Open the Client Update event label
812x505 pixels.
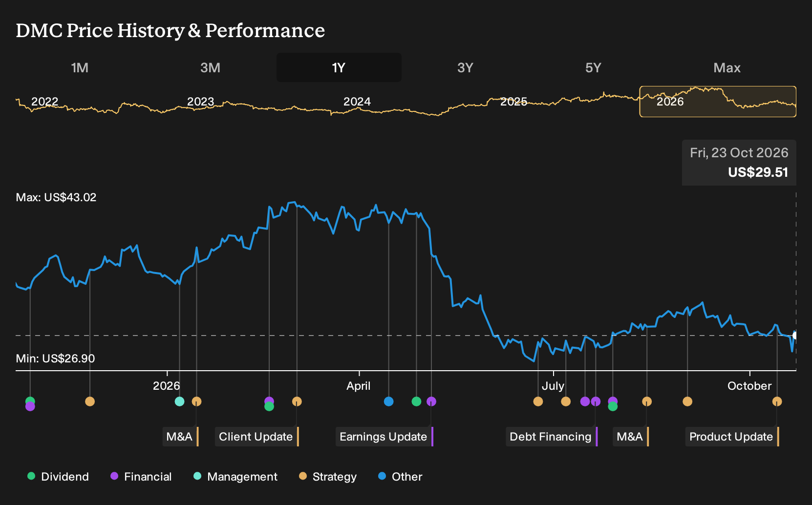[x=256, y=437]
